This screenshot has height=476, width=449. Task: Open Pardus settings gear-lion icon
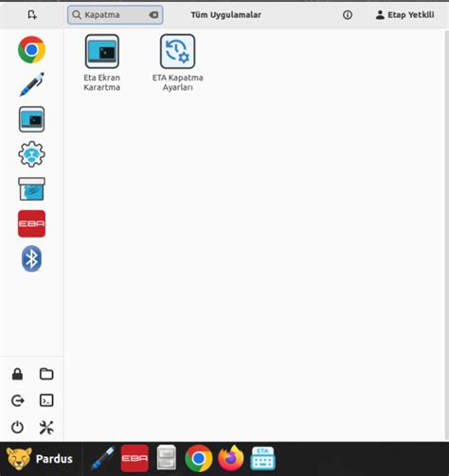(31, 154)
